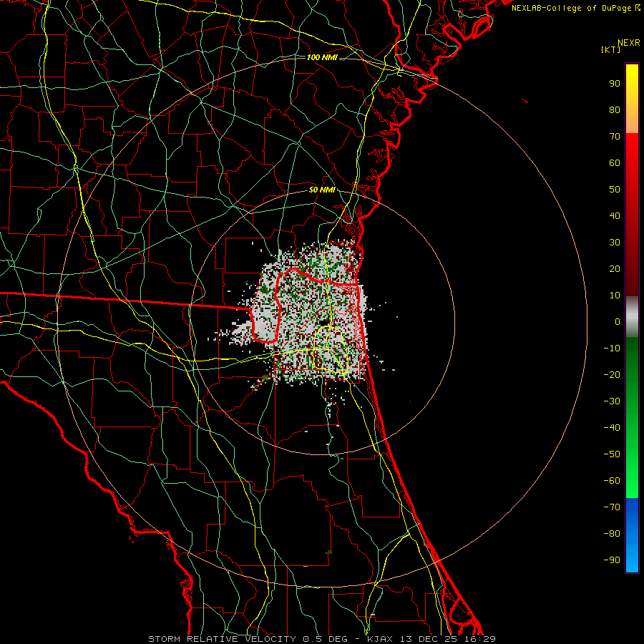
Task: Click the -30 value on velocity scale
Action: coord(612,401)
